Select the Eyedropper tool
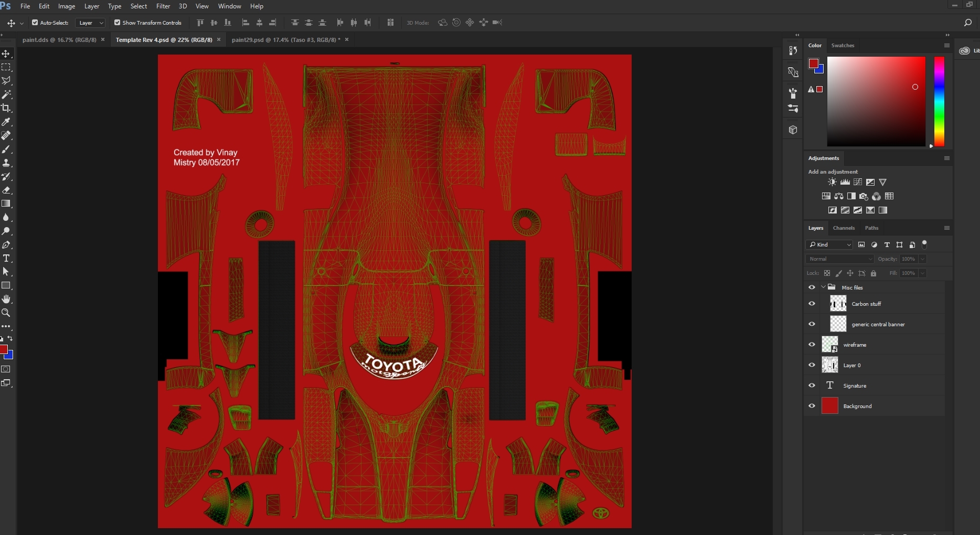Screen dimensions: 980x535 click(6, 122)
